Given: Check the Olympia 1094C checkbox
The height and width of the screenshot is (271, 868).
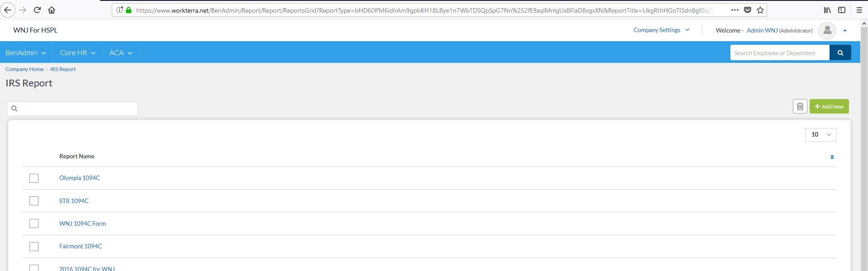Looking at the screenshot, I should (34, 178).
